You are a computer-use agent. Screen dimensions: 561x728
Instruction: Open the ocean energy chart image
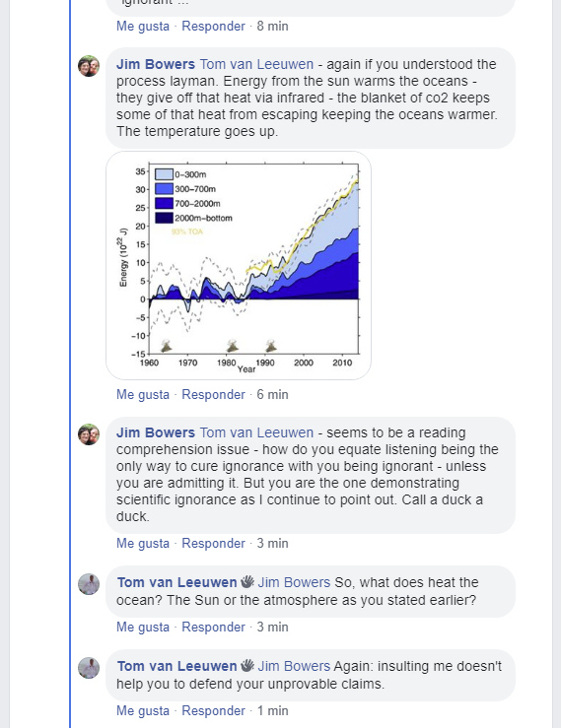tap(239, 265)
